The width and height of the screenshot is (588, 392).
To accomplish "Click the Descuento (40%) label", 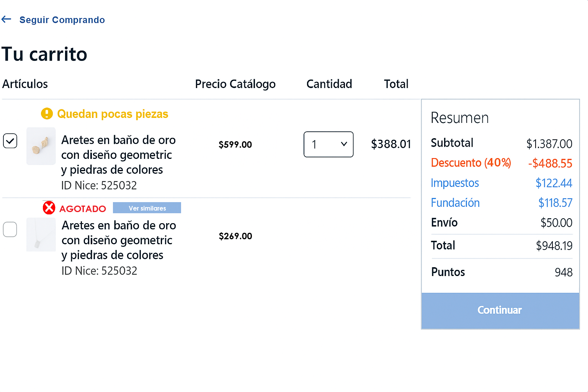I will 471,163.
